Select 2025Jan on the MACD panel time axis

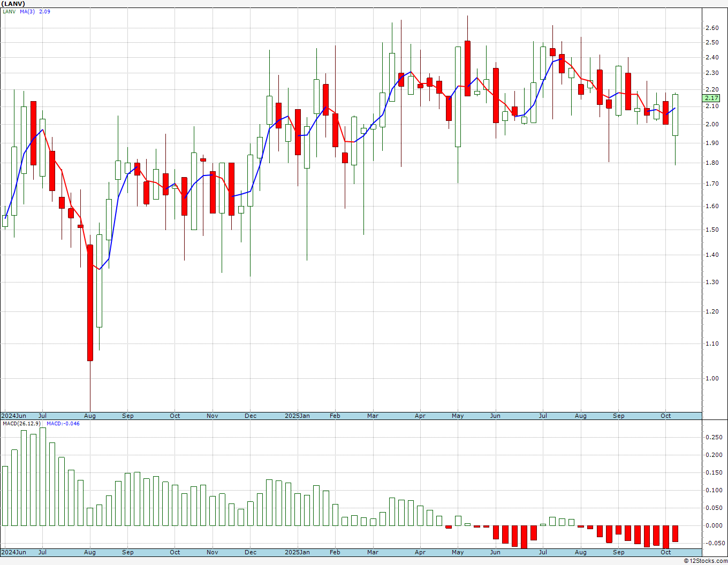pos(297,552)
